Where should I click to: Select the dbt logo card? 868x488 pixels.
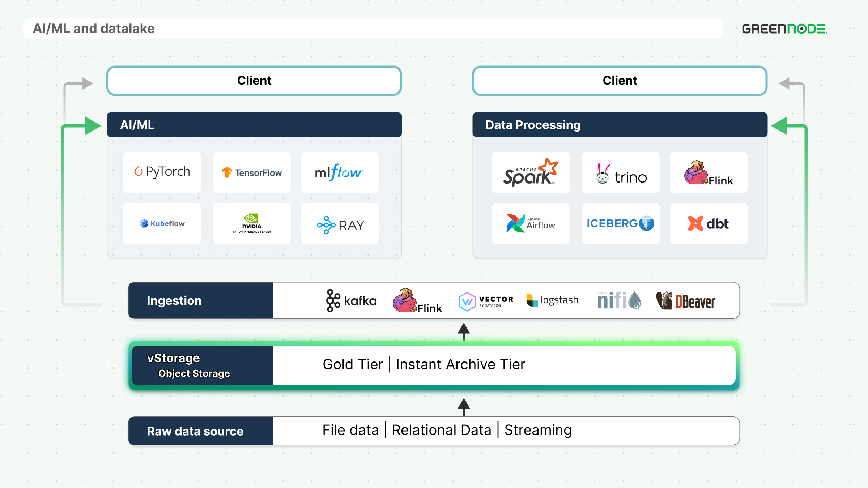pyautogui.click(x=709, y=223)
